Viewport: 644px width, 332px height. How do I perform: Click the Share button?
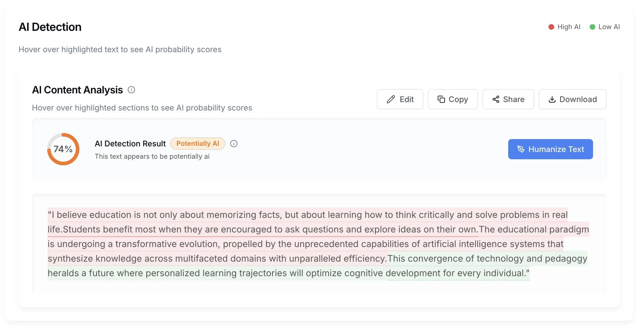508,99
